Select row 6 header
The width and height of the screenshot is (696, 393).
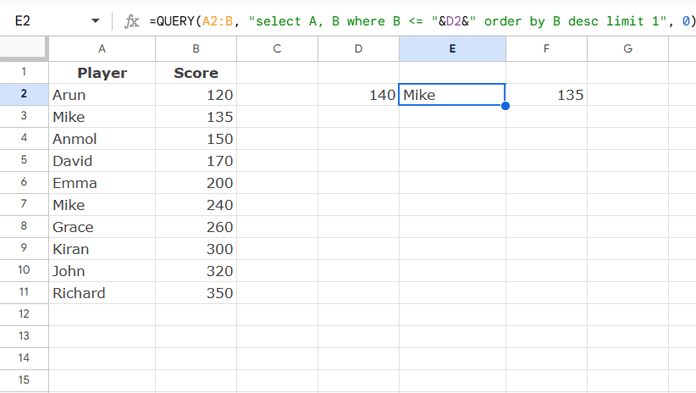click(24, 183)
